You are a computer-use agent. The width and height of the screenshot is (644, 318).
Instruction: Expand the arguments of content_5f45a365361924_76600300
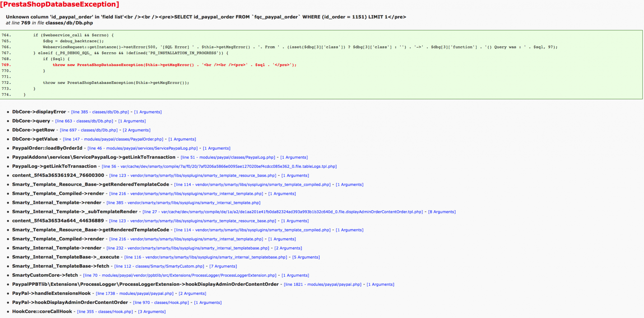coord(295,175)
